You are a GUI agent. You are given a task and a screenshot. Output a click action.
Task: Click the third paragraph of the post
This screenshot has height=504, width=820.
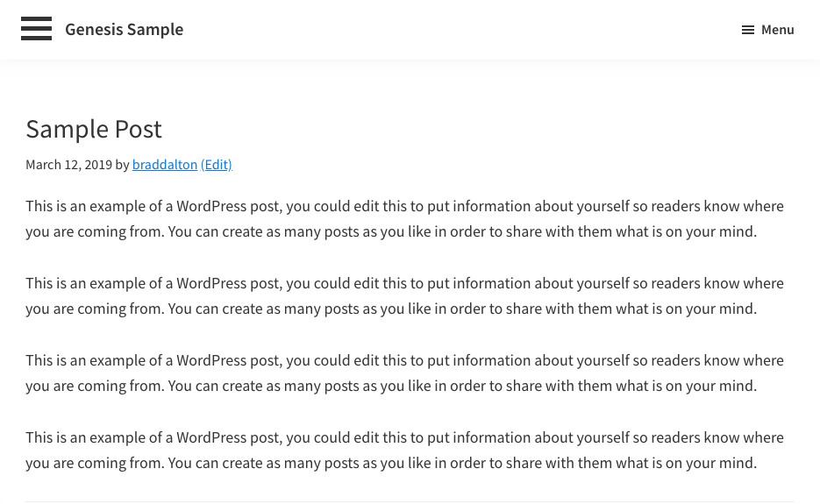point(404,361)
